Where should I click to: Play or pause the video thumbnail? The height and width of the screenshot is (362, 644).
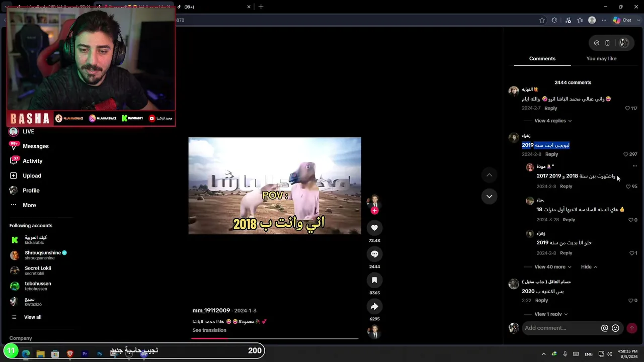275,186
